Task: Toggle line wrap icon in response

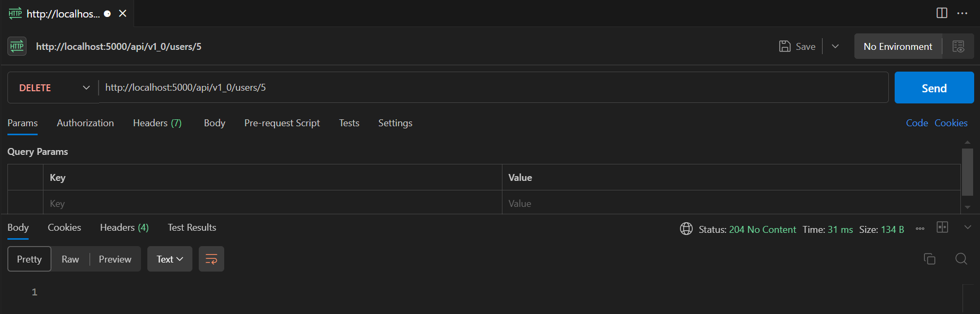Action: click(211, 259)
